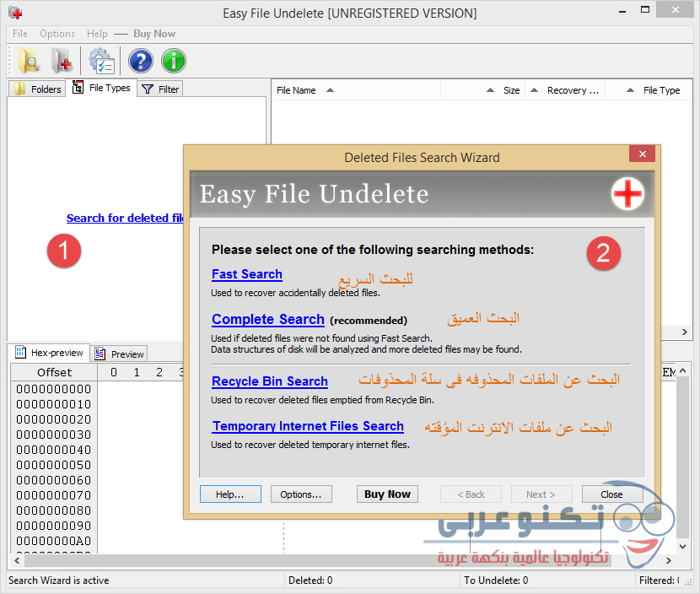This screenshot has width=700, height=594.
Task: Click hex view horizontal scroll left arrow
Action: (17, 560)
